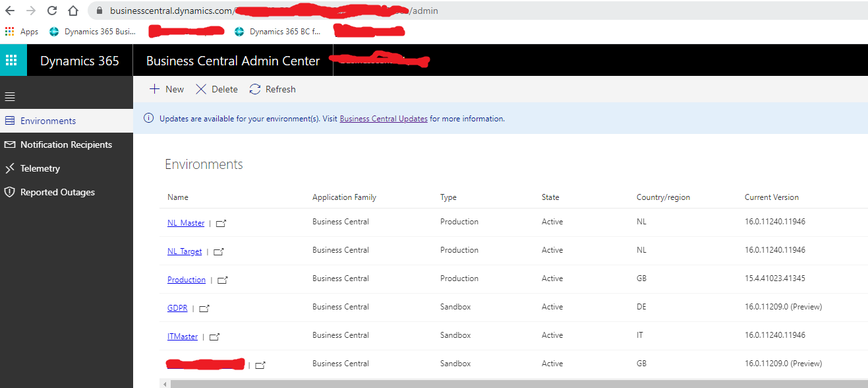Launch NL_Master in new window icon
Screen dimensions: 868x388
point(221,223)
